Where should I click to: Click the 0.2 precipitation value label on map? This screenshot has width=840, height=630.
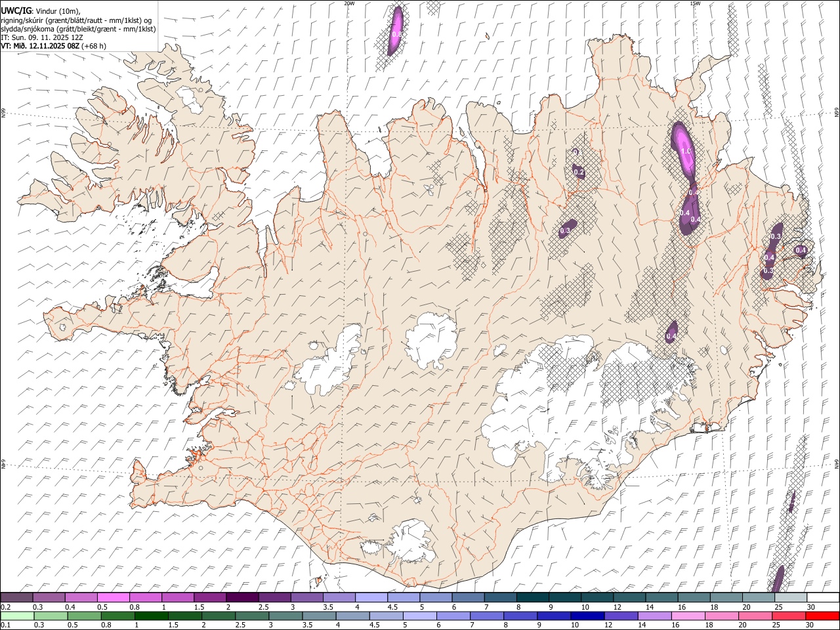579,172
